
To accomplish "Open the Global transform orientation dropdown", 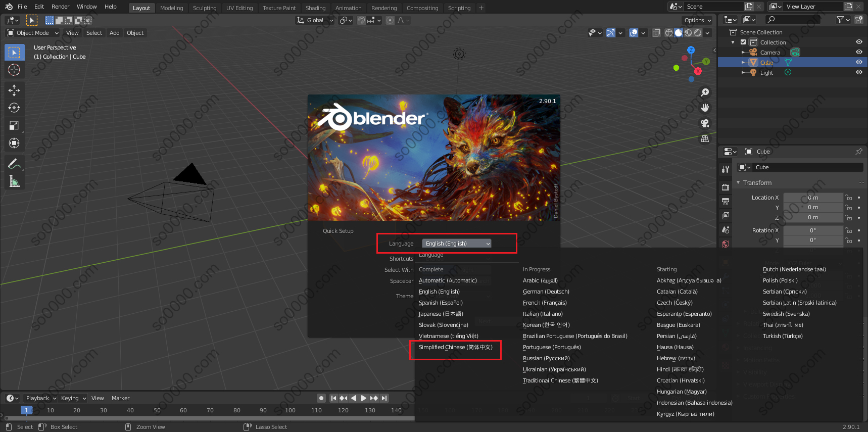I will pyautogui.click(x=315, y=20).
